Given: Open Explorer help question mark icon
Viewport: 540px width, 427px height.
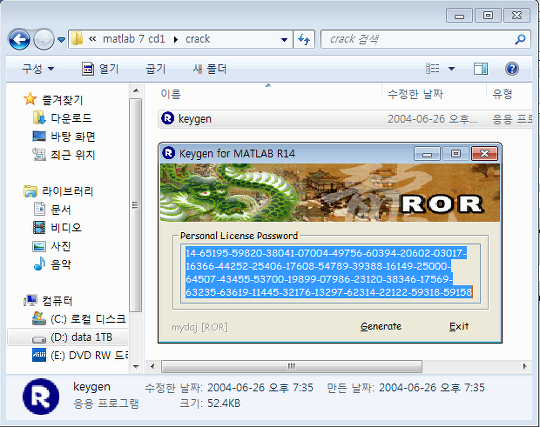Looking at the screenshot, I should tap(512, 69).
